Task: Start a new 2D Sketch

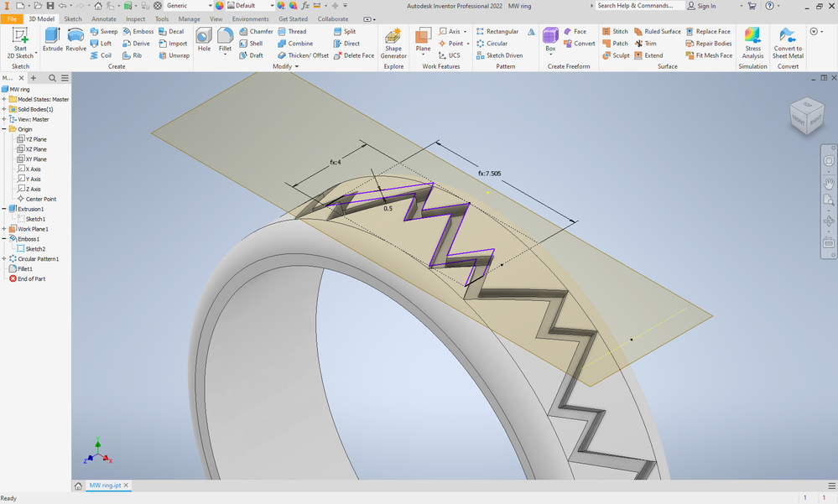Action: [x=20, y=43]
